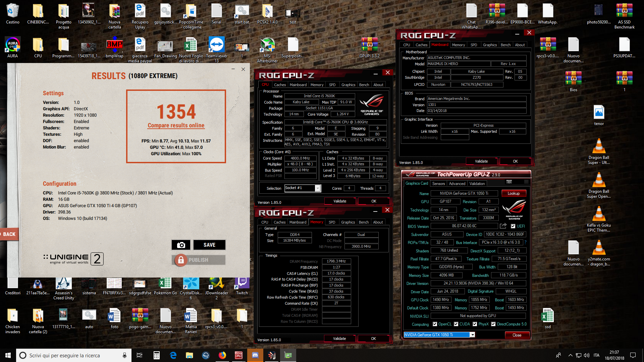Open the CrystalDisk 6 shortcut
The width and height of the screenshot is (644, 362).
(191, 288)
